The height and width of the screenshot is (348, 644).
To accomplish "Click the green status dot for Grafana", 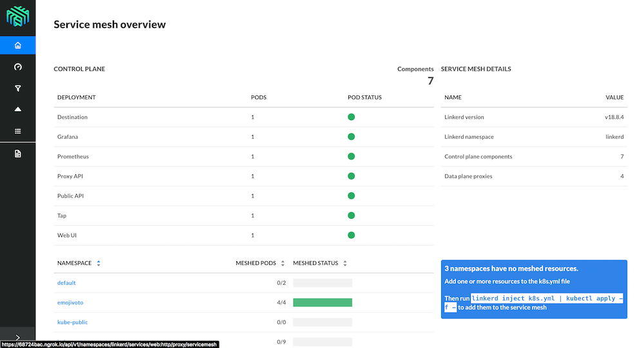I will [x=351, y=136].
